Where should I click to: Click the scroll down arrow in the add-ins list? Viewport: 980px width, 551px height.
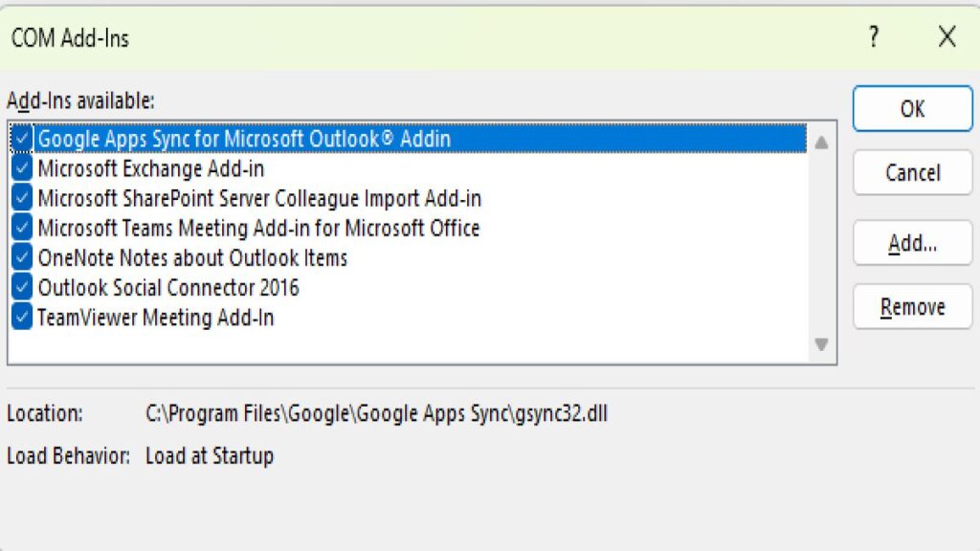click(820, 343)
